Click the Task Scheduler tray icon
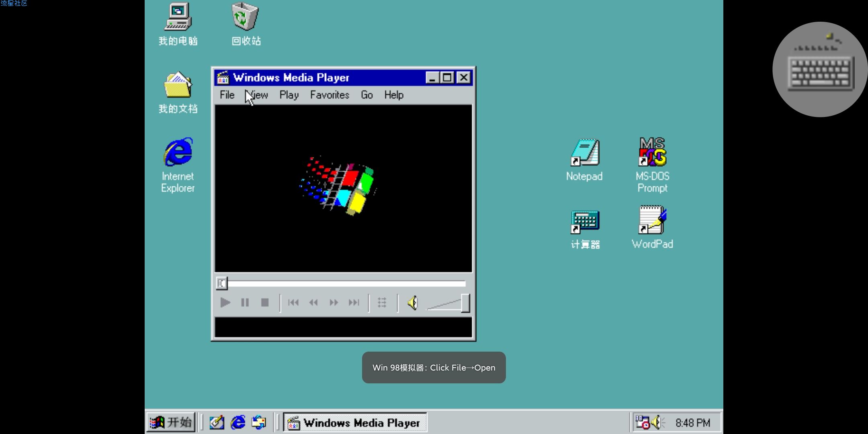The height and width of the screenshot is (434, 868). point(643,422)
